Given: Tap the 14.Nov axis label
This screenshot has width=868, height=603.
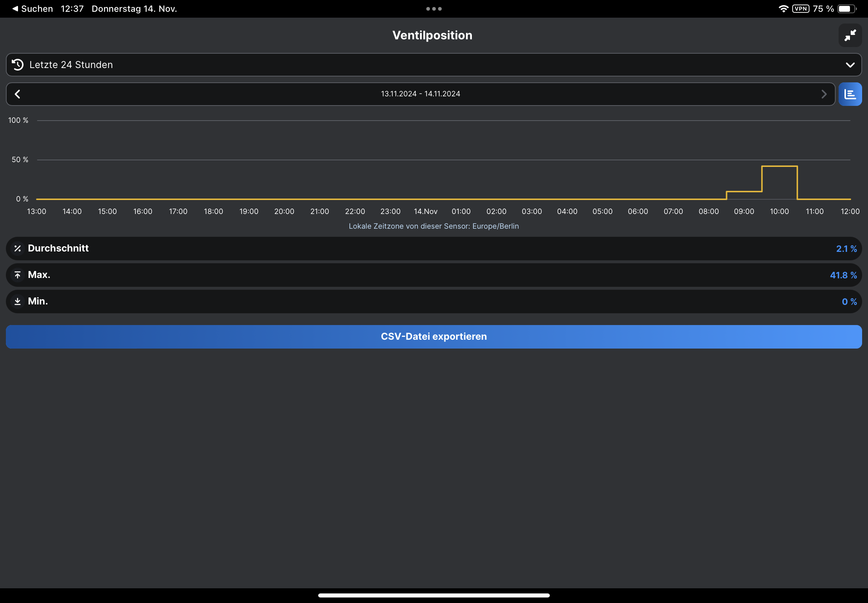Looking at the screenshot, I should [x=426, y=211].
